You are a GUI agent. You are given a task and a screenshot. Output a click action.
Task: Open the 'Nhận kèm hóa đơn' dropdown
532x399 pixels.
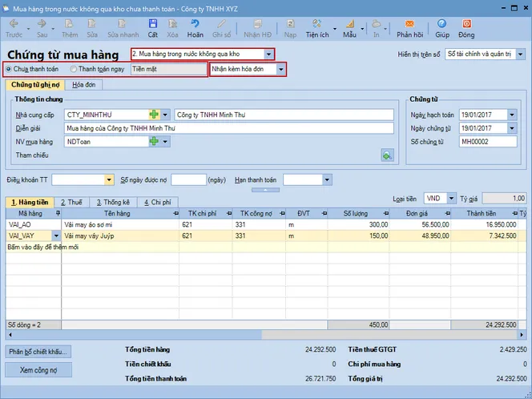[x=280, y=70]
